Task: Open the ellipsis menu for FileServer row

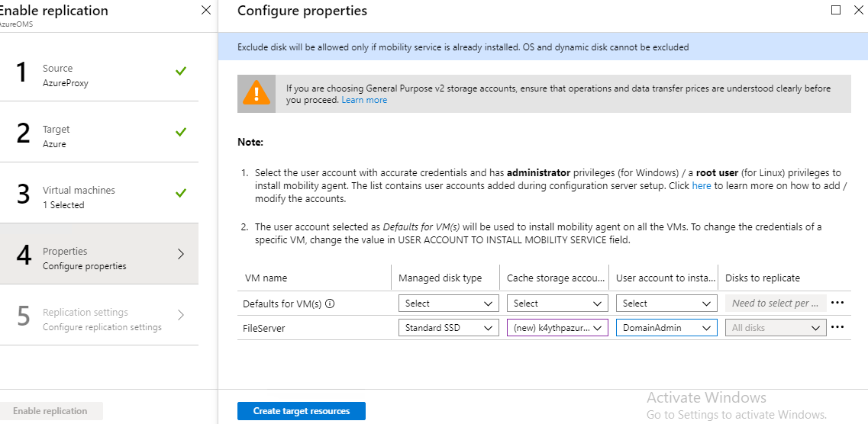Action: (837, 327)
